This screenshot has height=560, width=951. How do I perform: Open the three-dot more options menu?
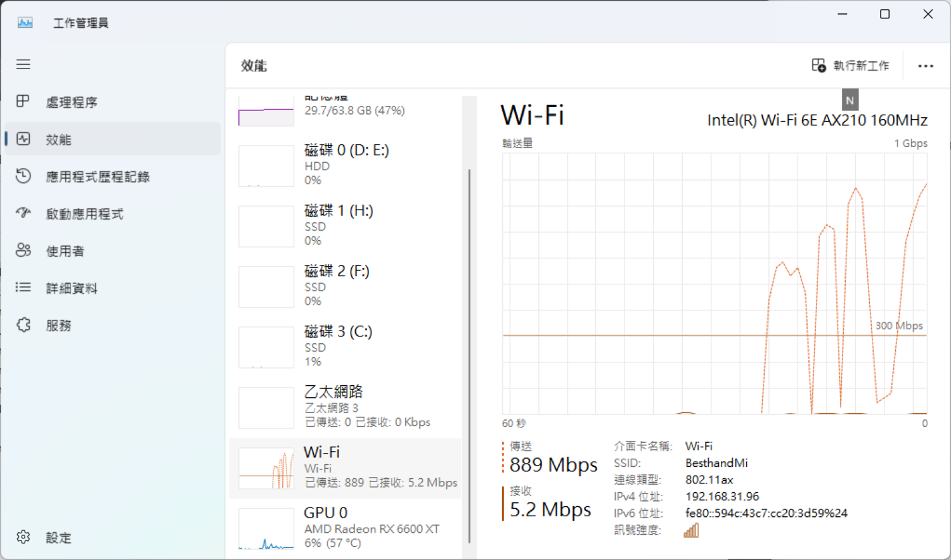(x=926, y=66)
